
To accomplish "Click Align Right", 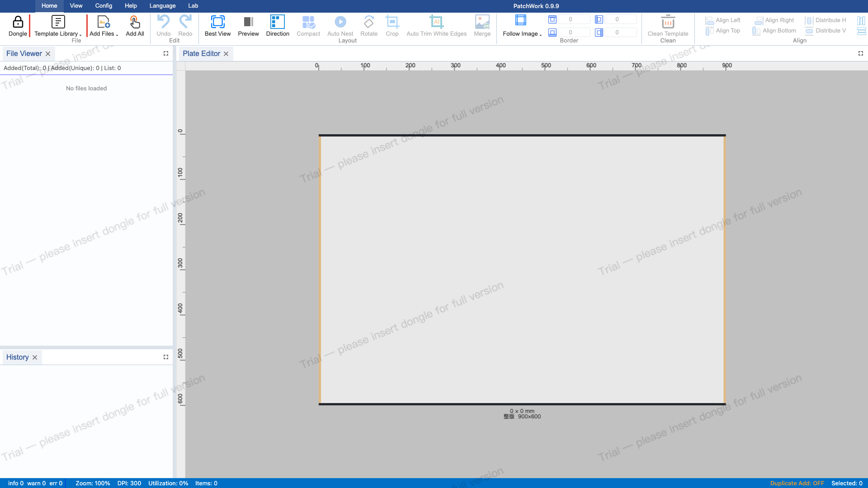I will point(774,20).
